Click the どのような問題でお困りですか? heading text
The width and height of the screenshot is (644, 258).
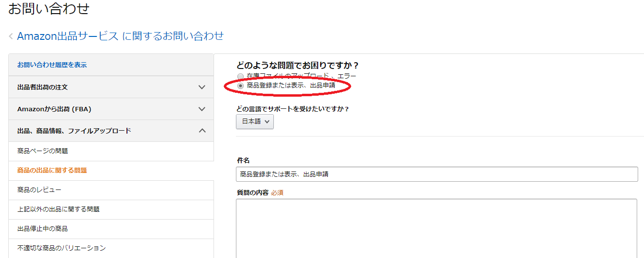[297, 66]
